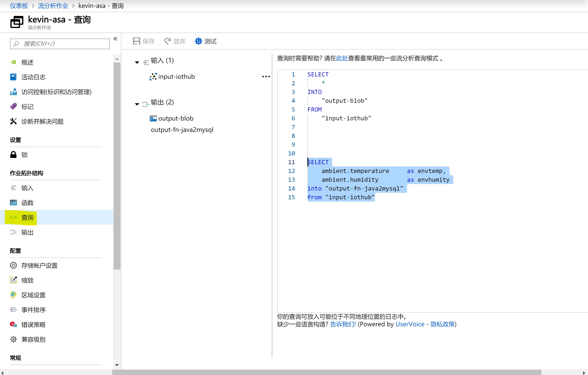
Task: Click FROM keyword on line 5
Action: 315,109
